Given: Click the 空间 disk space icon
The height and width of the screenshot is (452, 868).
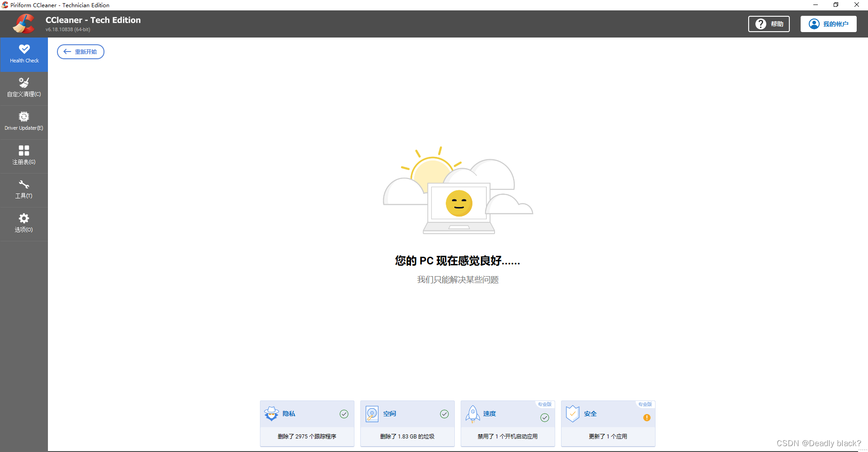Looking at the screenshot, I should click(372, 414).
